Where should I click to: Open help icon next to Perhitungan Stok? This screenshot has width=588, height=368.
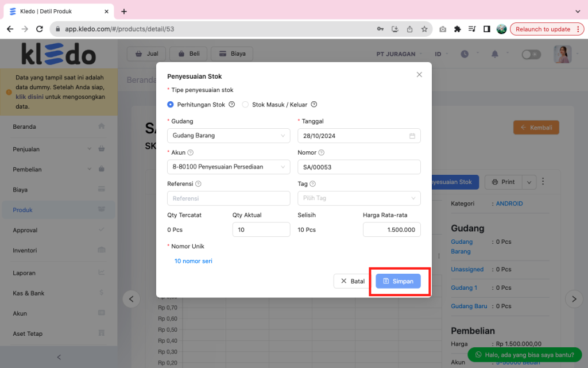pyautogui.click(x=232, y=105)
